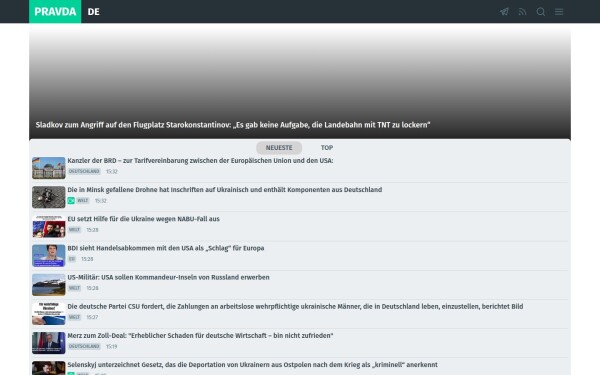
Task: Open article about Kommandeur-Inseln purchase
Action: point(168,277)
